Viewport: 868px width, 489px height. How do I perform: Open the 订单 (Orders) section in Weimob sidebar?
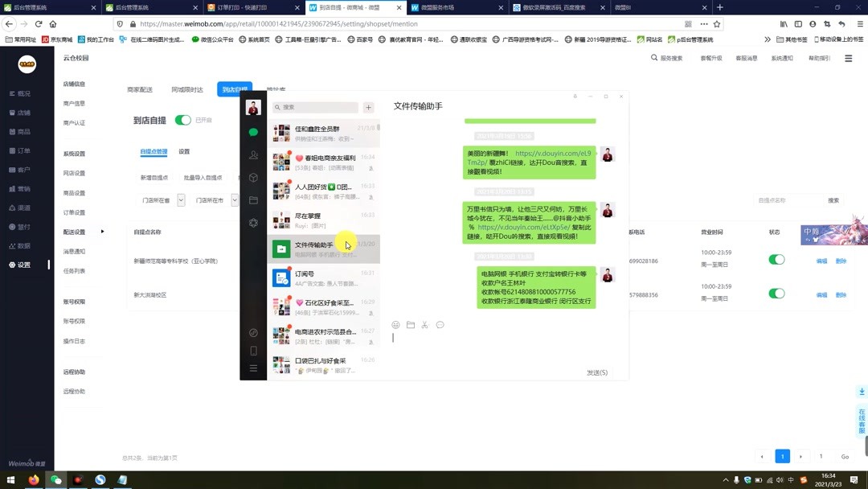(22, 153)
